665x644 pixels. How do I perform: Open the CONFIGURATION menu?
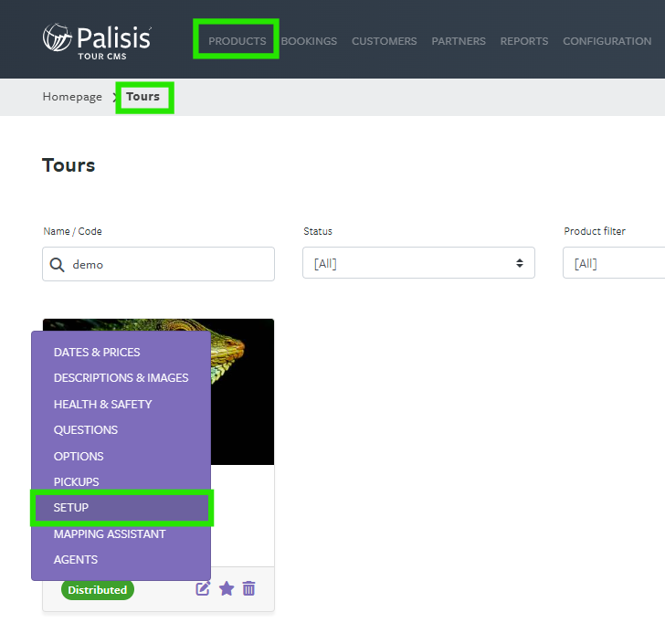coord(607,41)
